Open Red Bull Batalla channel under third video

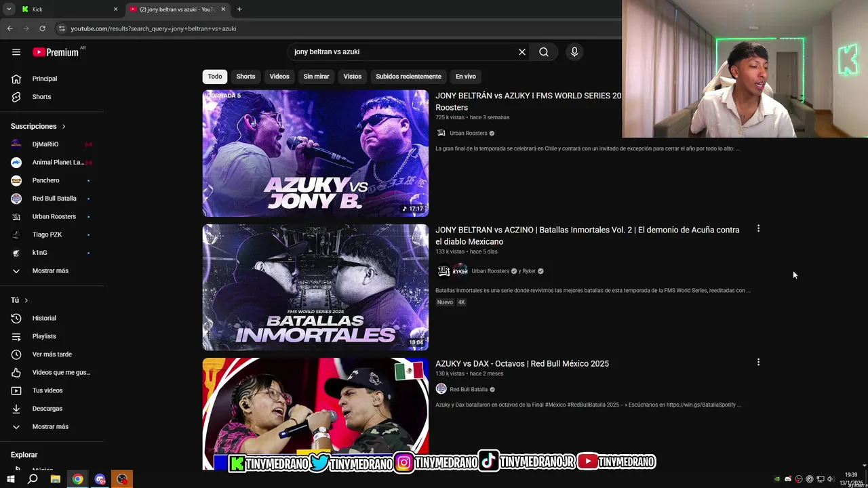(469, 390)
